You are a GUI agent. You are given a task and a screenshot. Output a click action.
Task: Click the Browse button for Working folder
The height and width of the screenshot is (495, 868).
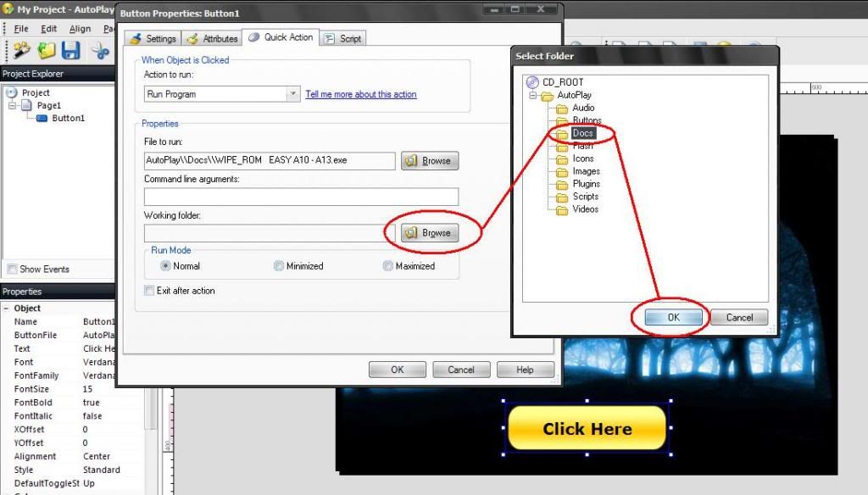(430, 232)
